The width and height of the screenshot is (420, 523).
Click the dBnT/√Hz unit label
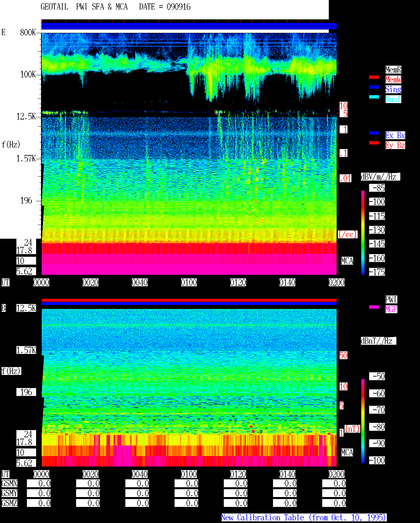tap(378, 341)
